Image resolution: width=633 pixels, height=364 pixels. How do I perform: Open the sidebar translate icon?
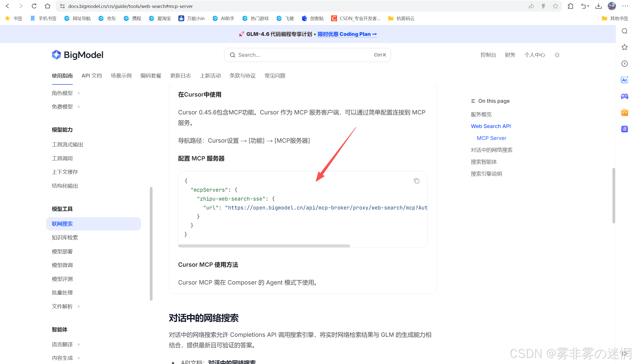(x=624, y=129)
